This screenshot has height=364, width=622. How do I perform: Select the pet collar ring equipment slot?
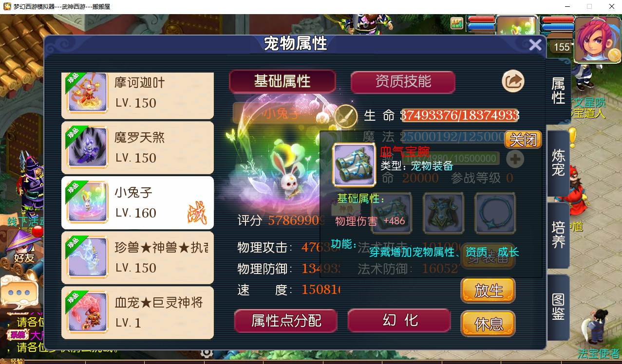click(x=495, y=212)
